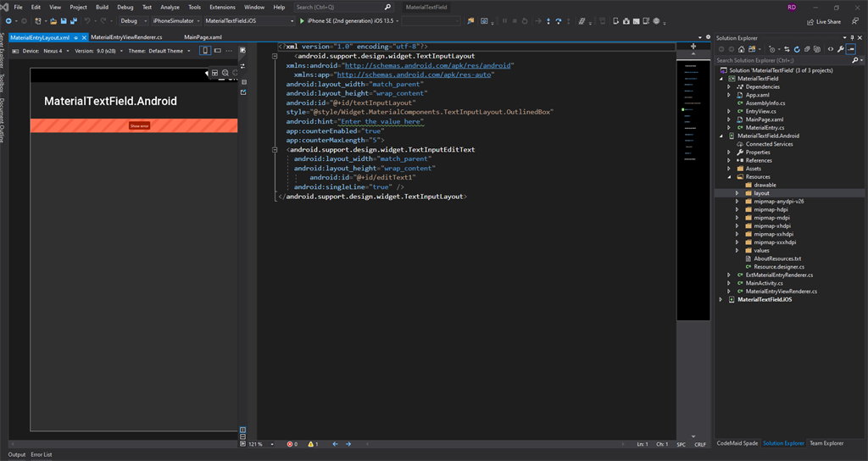Switch designer to portrait orientation

205,51
